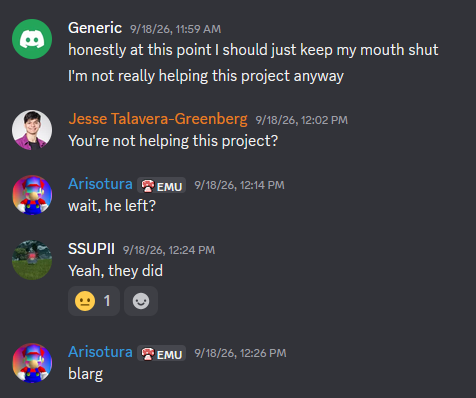Open the Jesse Talavera-Greenberg username
Viewport: 476px width, 398px height.
[x=158, y=119]
